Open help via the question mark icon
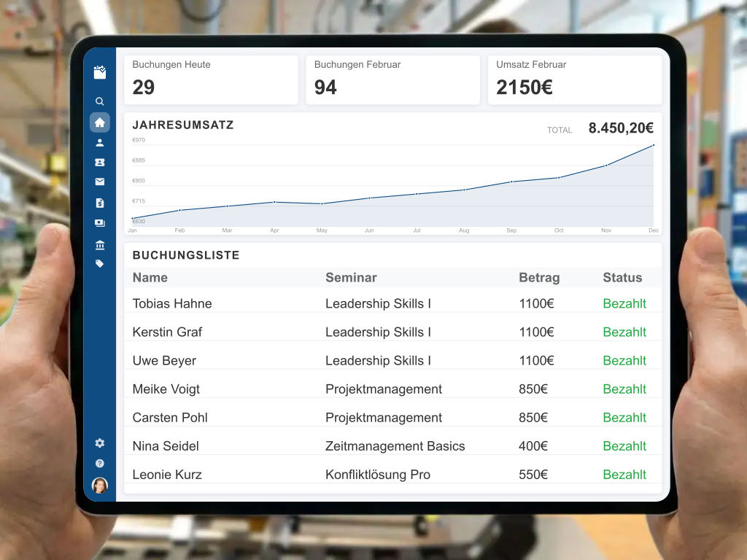 pyautogui.click(x=100, y=463)
